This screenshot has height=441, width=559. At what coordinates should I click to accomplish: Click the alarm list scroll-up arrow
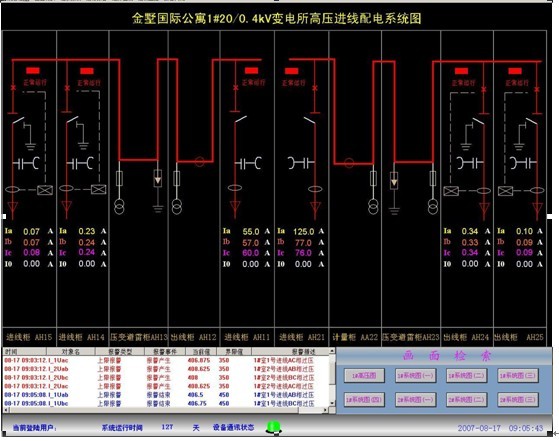click(x=332, y=351)
